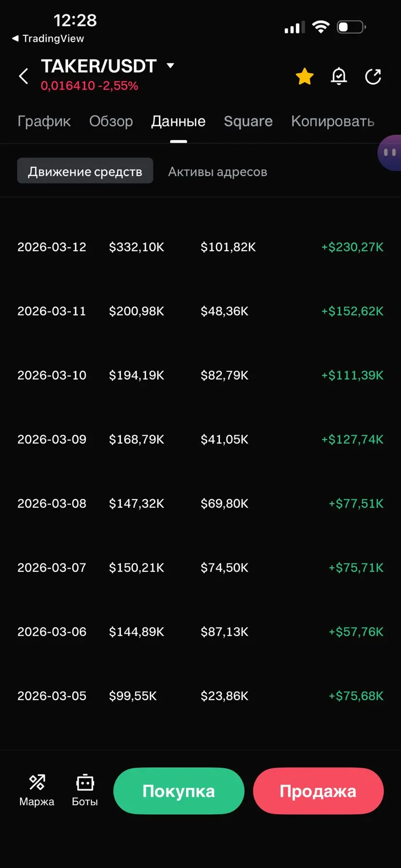Expand the TAKER/USDT pair dropdown arrow
Image resolution: width=401 pixels, height=868 pixels.
tap(170, 65)
